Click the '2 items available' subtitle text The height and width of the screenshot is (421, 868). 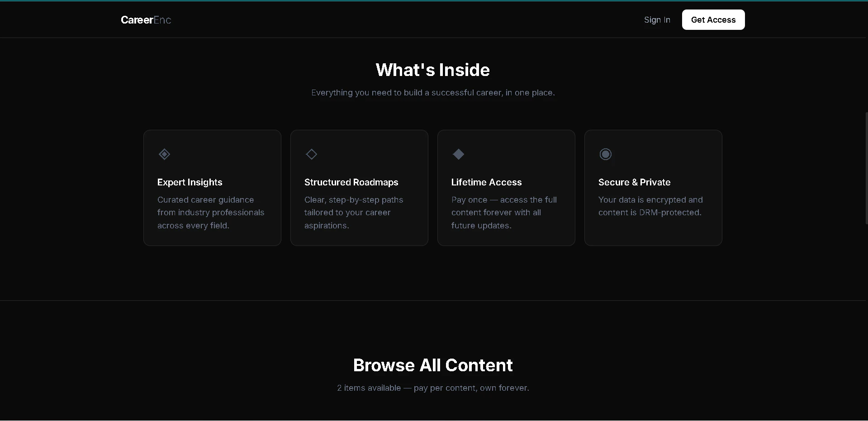(x=433, y=388)
